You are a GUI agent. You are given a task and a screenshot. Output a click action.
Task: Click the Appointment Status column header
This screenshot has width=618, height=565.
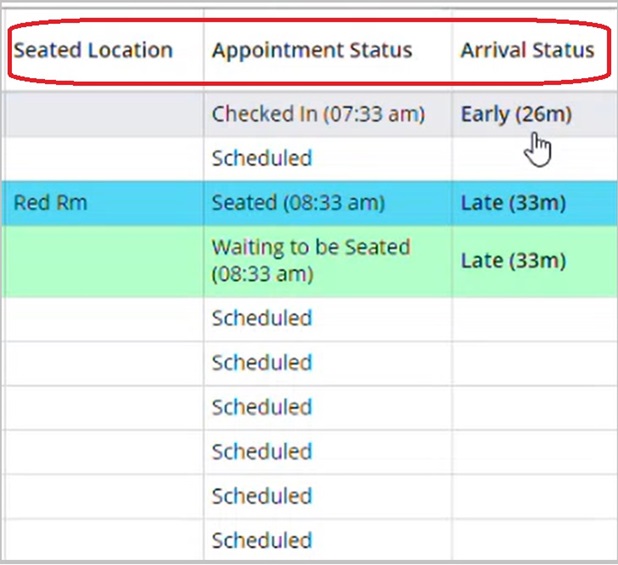[312, 50]
